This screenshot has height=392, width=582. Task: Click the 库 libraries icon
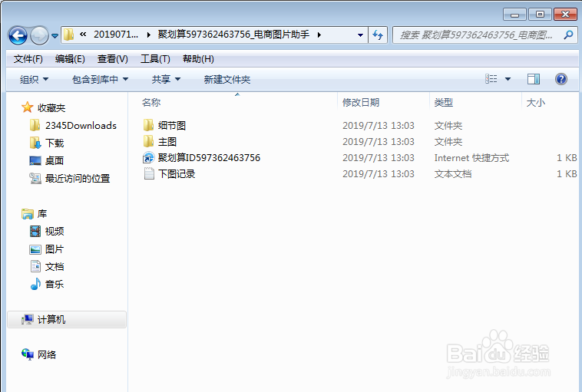28,214
